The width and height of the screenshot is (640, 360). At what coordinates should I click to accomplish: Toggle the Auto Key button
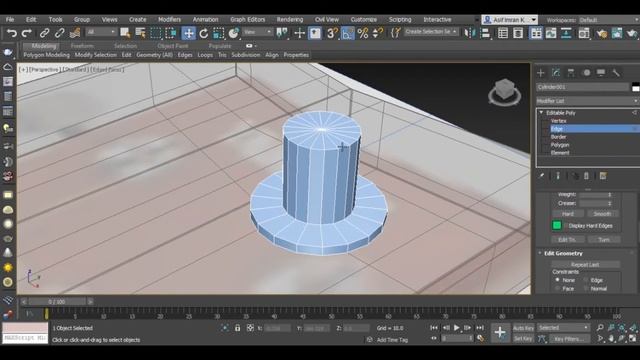(x=523, y=328)
